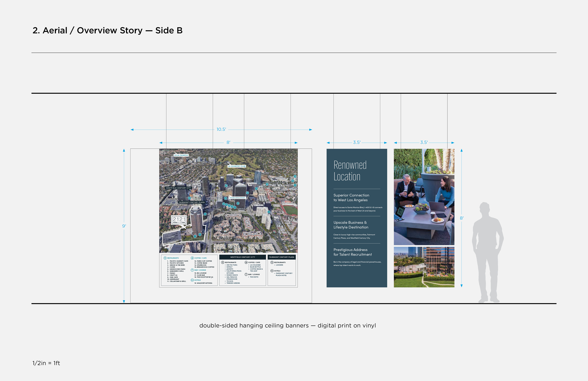Click the 9' height dimension label
The image size is (588, 381).
tap(124, 226)
